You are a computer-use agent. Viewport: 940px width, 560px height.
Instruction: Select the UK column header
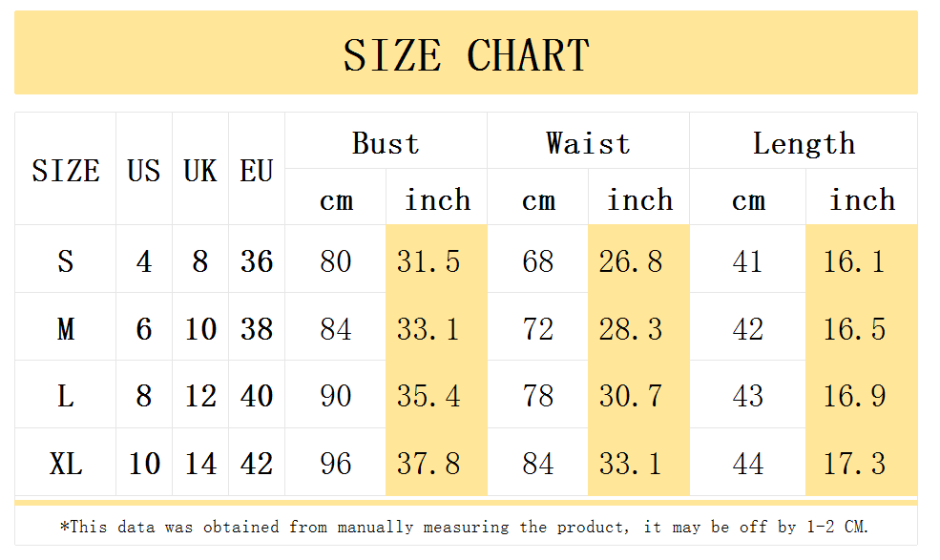[200, 169]
